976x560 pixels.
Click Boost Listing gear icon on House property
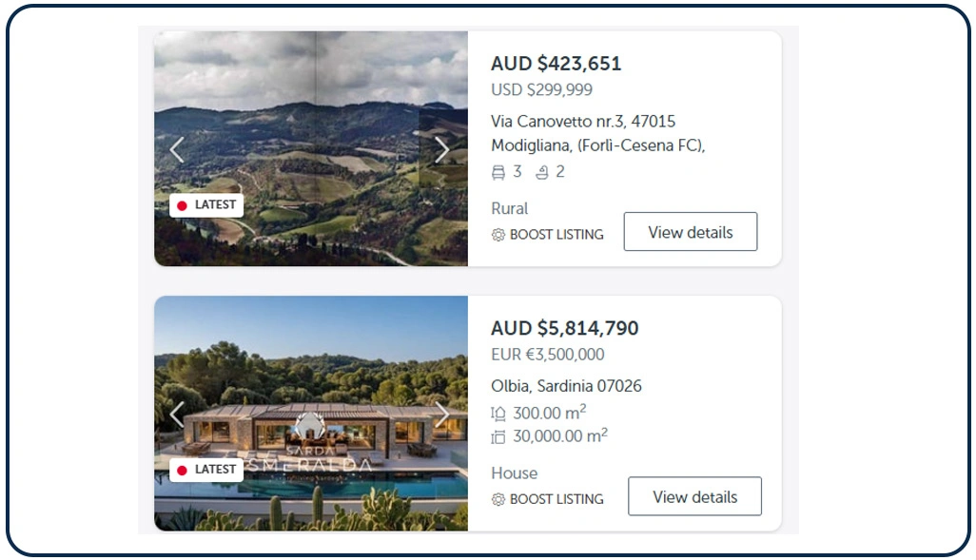[498, 499]
